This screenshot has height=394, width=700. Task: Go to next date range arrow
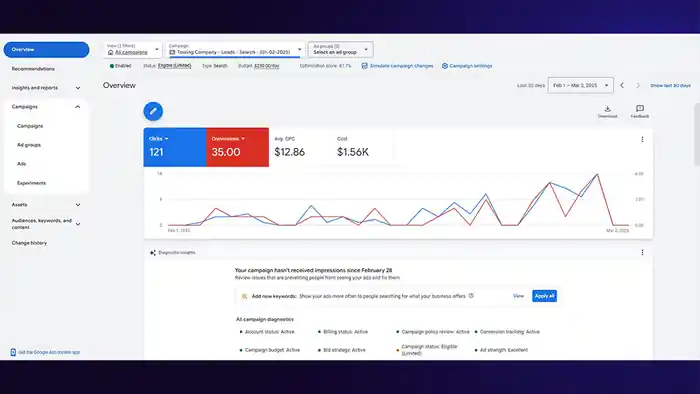[x=638, y=85]
